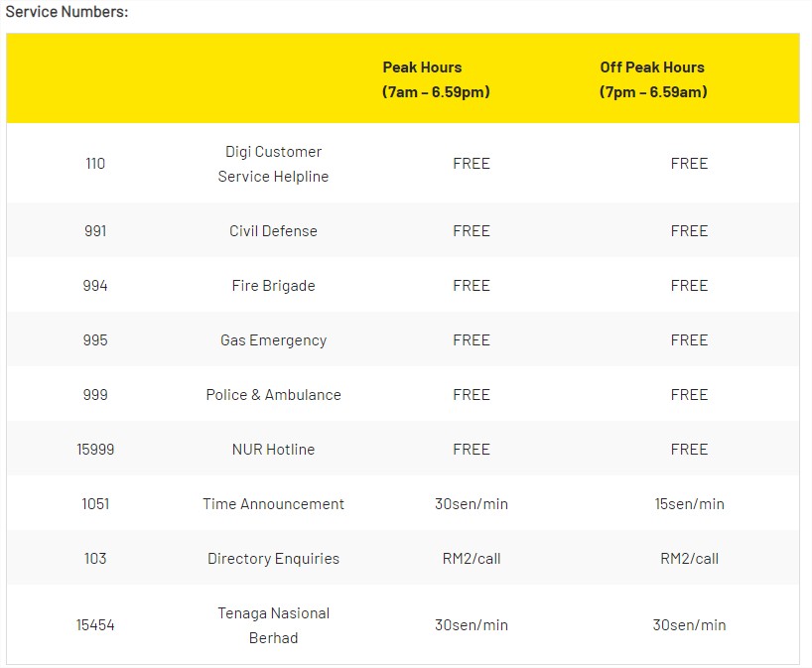Screen dimensions: 812x668
Task: Click Time Announcement 15sen/min off-peak rate
Action: coord(689,504)
